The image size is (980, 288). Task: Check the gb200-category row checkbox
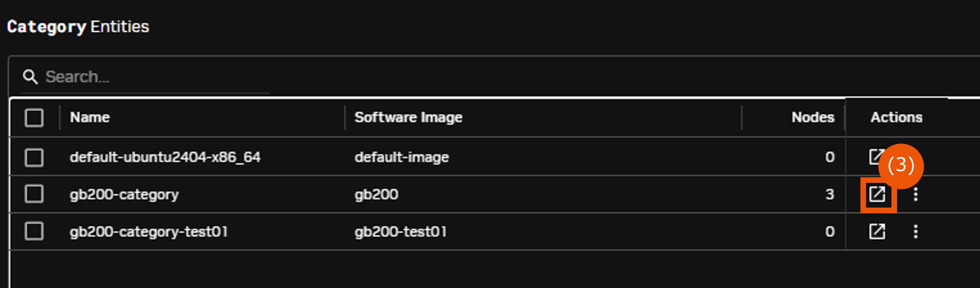click(x=34, y=194)
